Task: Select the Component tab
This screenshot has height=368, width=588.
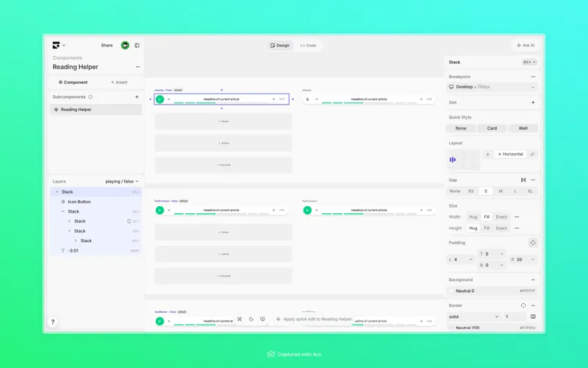Action: tap(73, 82)
